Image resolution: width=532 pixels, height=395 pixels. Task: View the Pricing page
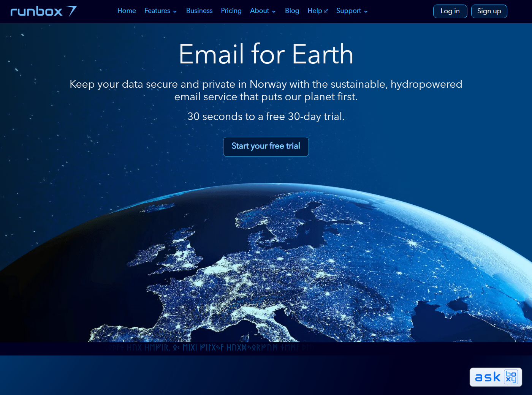point(231,11)
